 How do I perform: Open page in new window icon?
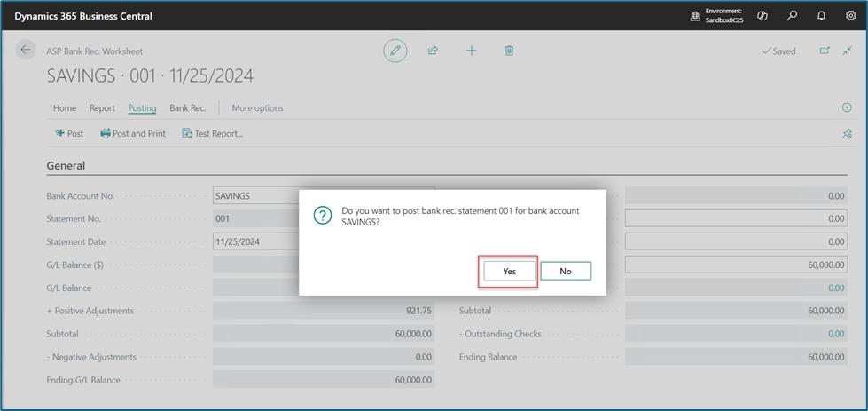pos(825,51)
